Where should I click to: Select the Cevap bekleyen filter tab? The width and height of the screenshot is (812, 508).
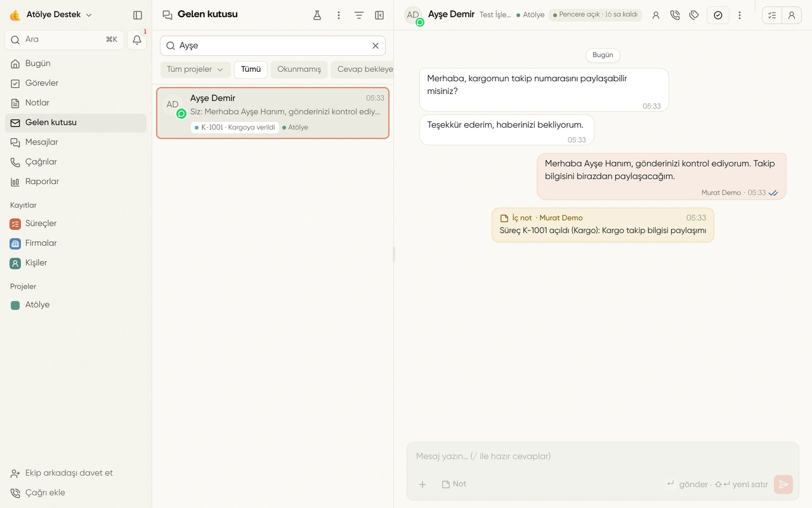click(362, 69)
